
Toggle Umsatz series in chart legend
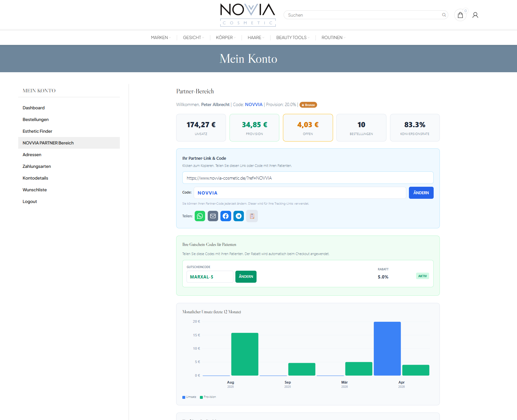pyautogui.click(x=189, y=397)
